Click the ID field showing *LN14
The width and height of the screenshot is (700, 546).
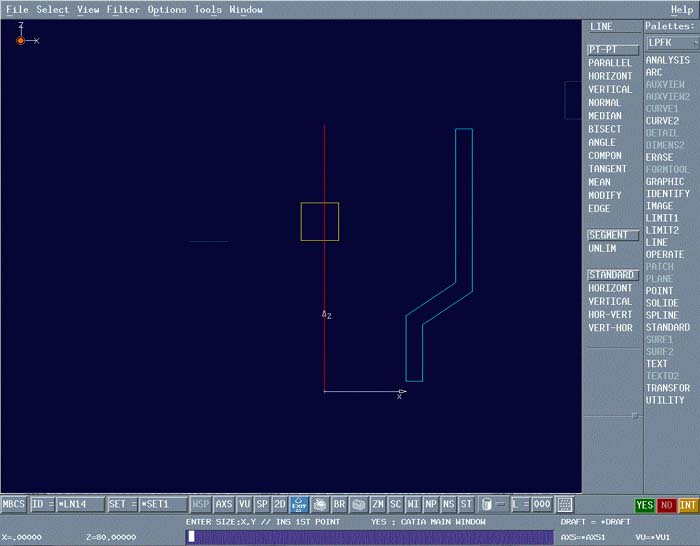coord(80,504)
